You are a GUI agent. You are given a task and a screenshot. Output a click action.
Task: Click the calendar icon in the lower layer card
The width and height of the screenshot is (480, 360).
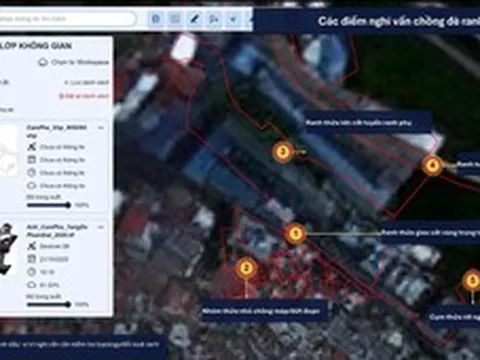(31, 259)
